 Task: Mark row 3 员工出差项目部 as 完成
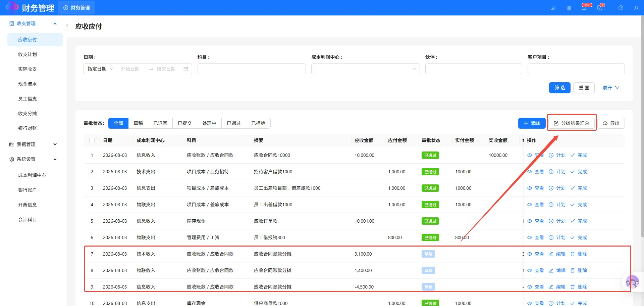click(579, 188)
